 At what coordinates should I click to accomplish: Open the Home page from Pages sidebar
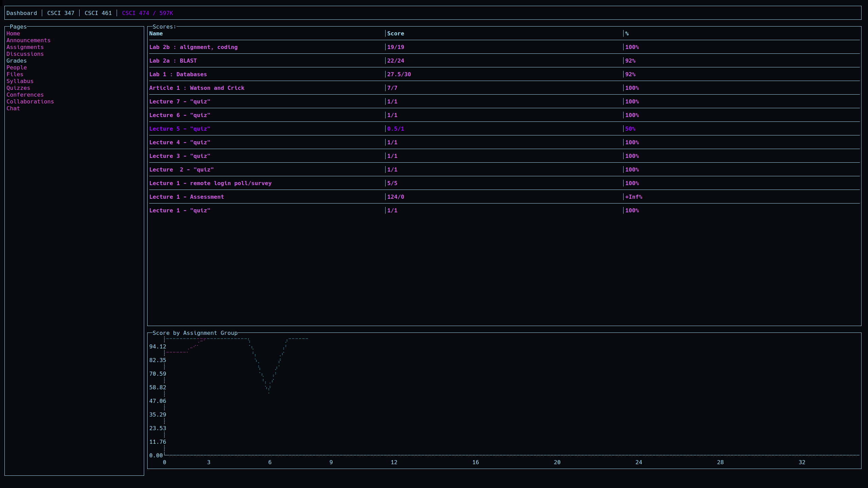[13, 33]
